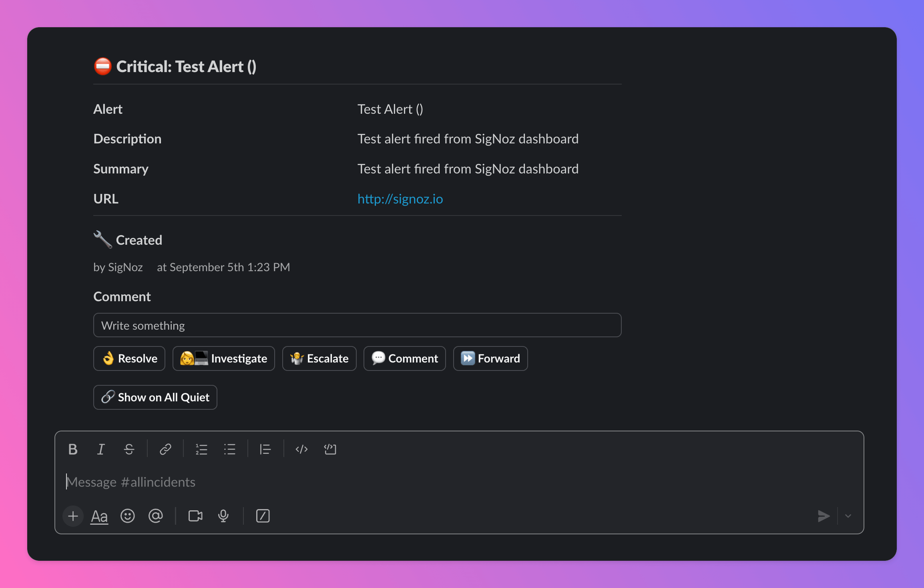Open the slash shortcuts menu
The image size is (924, 588).
pyautogui.click(x=263, y=516)
